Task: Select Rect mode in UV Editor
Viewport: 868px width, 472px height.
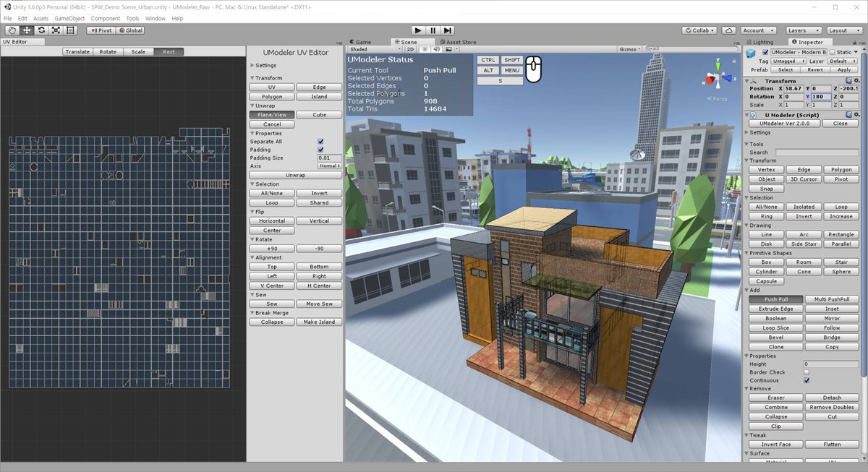Action: coord(169,52)
